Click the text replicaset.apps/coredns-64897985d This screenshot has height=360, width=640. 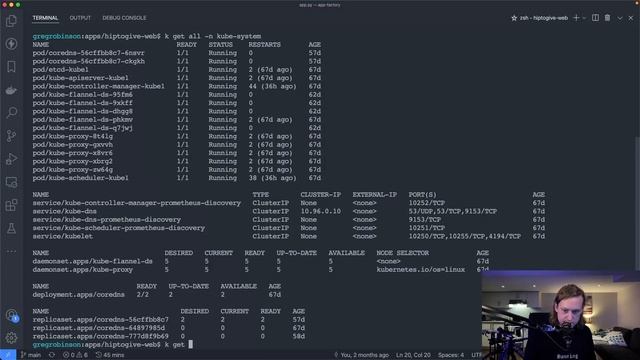click(99, 328)
